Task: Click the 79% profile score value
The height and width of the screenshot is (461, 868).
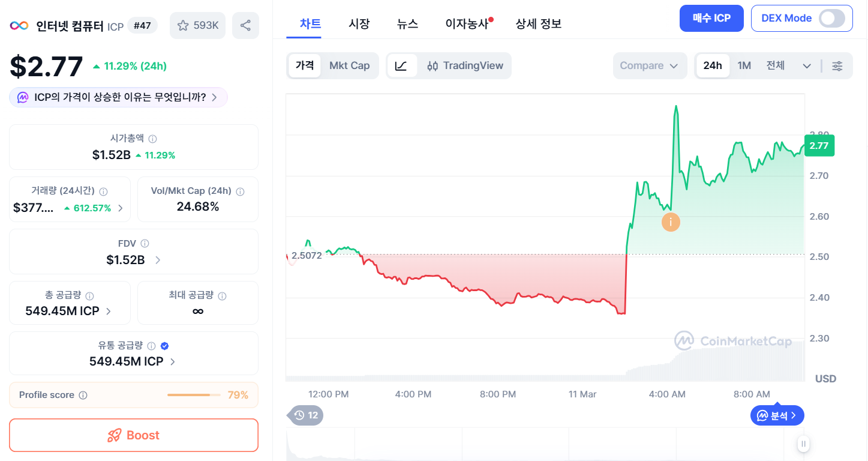Action: [238, 395]
